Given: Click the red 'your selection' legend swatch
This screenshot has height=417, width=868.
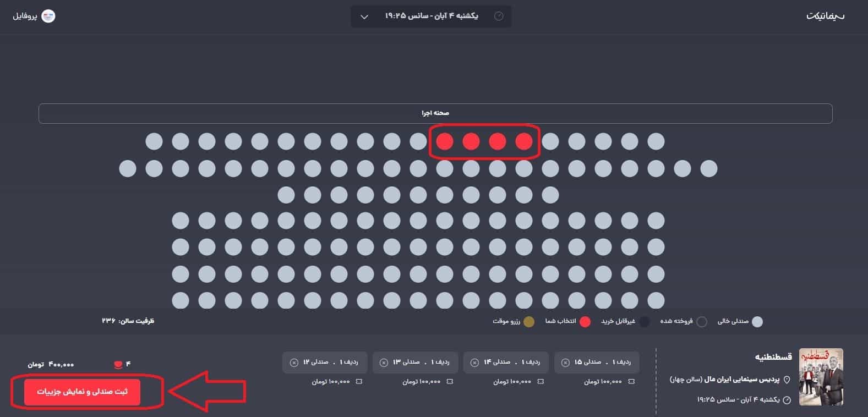Looking at the screenshot, I should tap(585, 322).
